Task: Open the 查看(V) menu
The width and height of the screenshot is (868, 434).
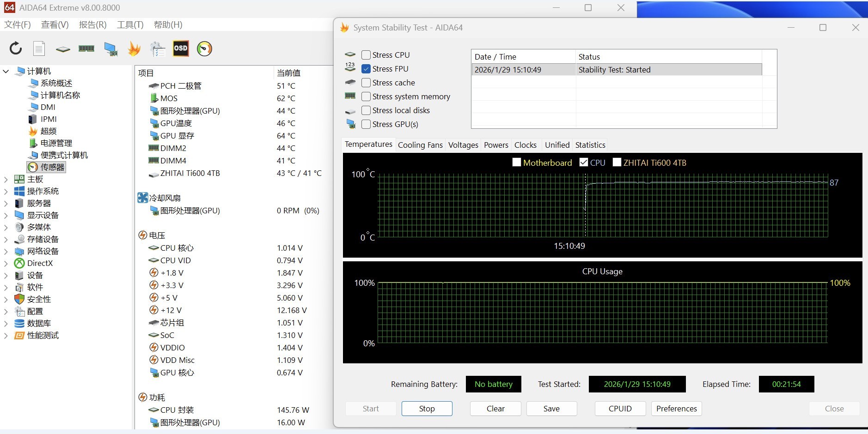Action: pyautogui.click(x=54, y=24)
